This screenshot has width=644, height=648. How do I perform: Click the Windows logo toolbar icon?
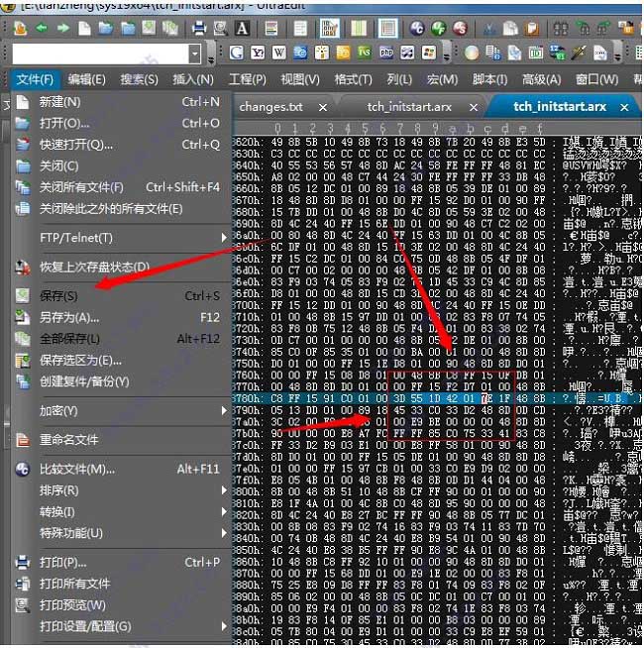coord(429,53)
